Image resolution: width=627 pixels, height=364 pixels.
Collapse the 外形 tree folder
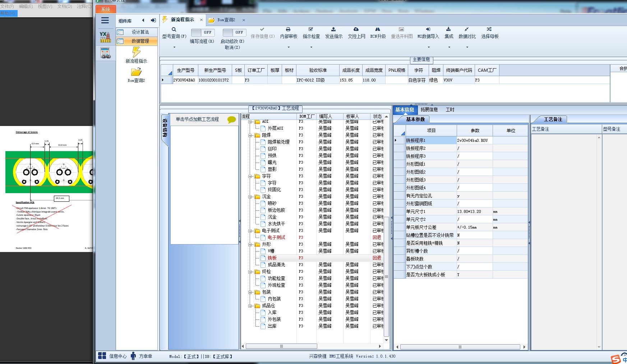pyautogui.click(x=250, y=244)
